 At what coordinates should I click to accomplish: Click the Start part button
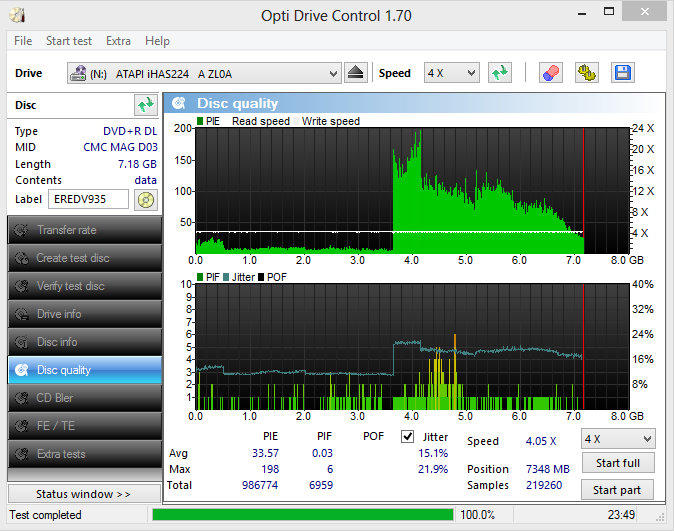(617, 490)
